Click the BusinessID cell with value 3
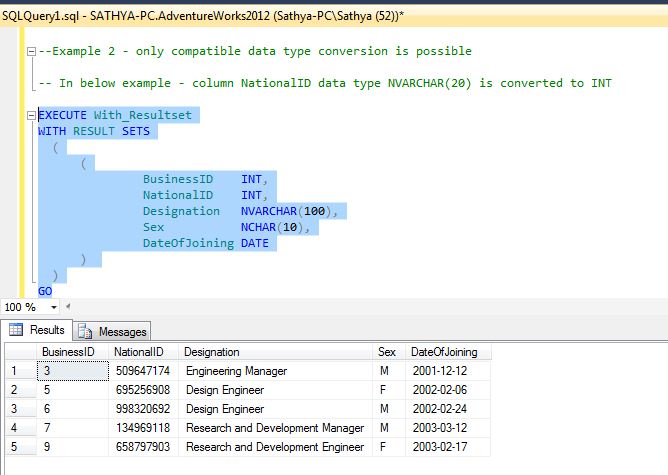The image size is (668, 475). [x=73, y=371]
